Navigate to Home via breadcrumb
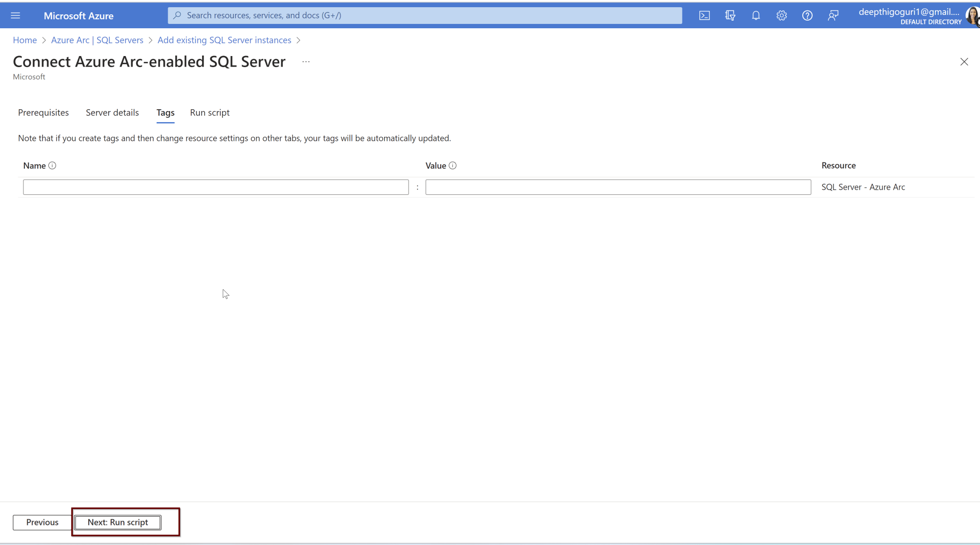The image size is (980, 545). (x=25, y=40)
